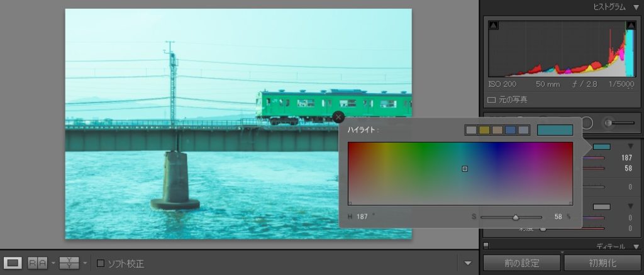Close the highlight color picker popup

(338, 117)
